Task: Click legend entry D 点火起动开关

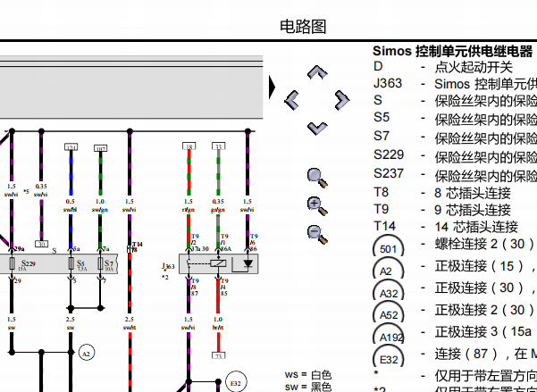Action: tap(443, 67)
